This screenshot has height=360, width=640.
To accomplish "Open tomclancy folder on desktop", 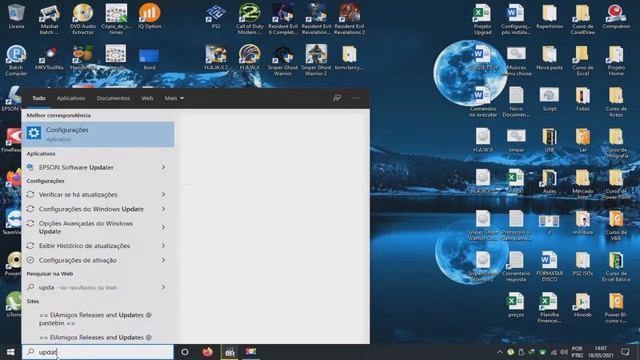I will [349, 58].
